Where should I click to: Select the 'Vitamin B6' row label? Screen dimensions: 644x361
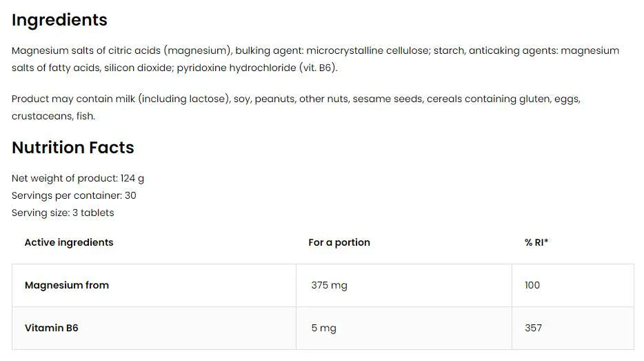(52, 328)
